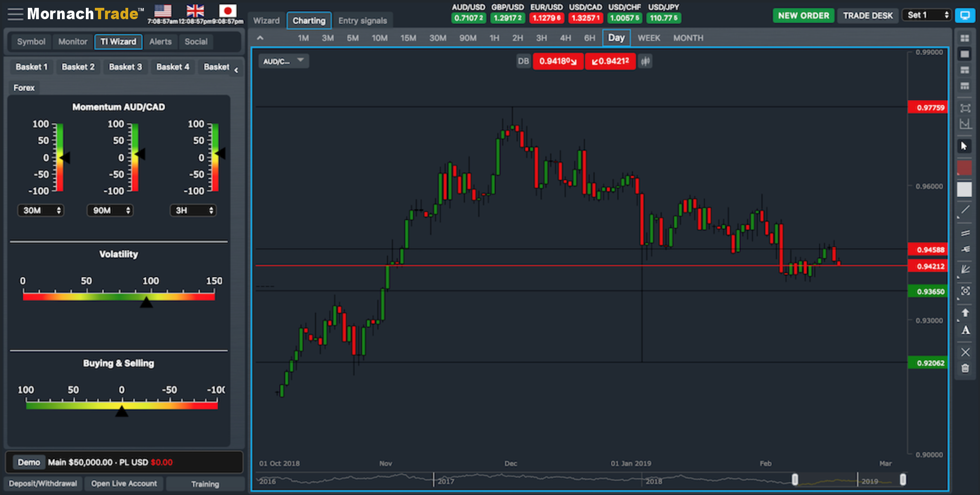Toggle the Demo account mode button

click(x=29, y=462)
